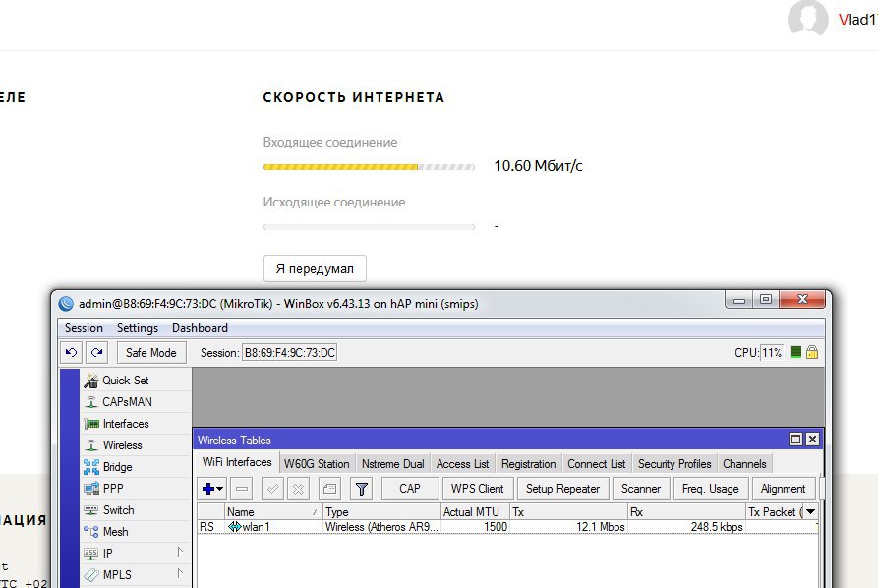Switch to Registration tab

click(529, 464)
